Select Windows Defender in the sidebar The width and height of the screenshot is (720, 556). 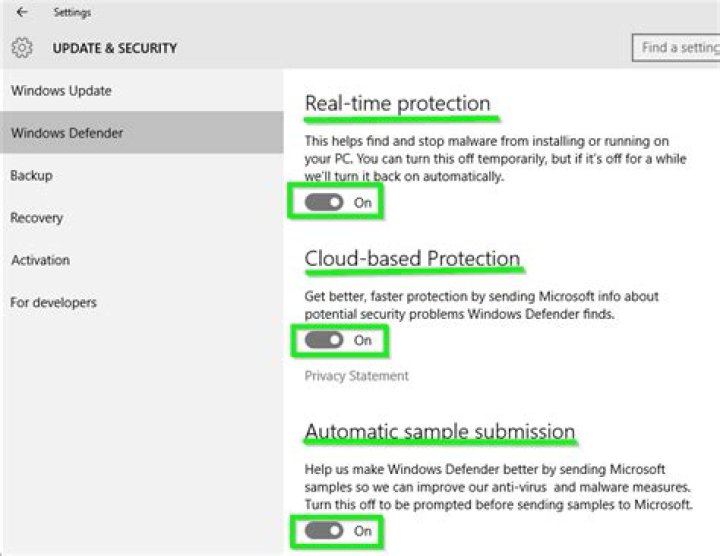[142, 133]
